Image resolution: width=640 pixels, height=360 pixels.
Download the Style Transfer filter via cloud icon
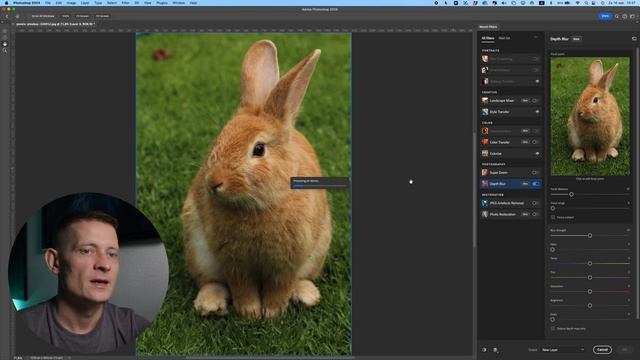click(x=537, y=111)
